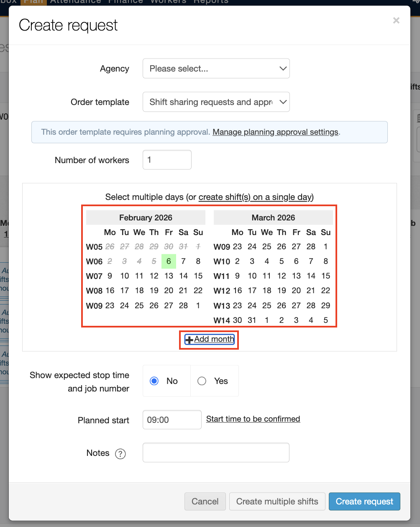Open the Agency dropdown

click(216, 68)
